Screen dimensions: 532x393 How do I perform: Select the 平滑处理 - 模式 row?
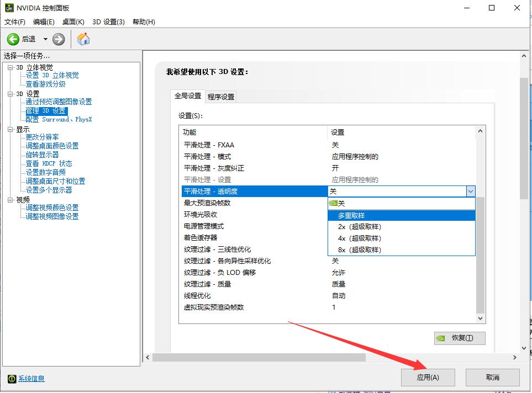[329, 157]
